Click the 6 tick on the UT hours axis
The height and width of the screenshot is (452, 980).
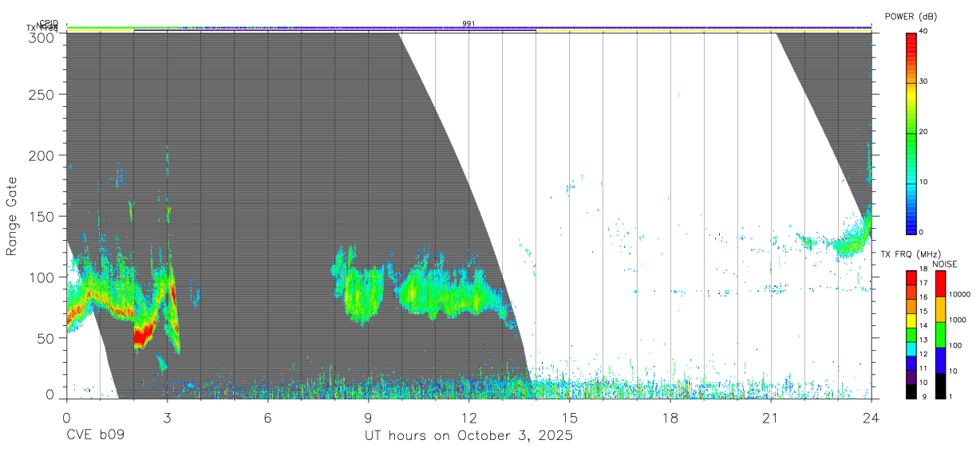(267, 417)
